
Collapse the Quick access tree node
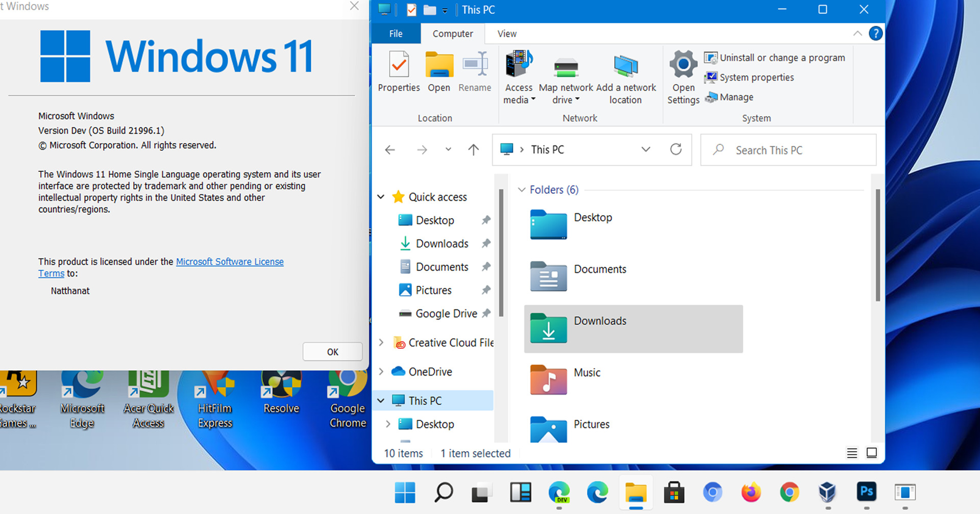pos(381,197)
